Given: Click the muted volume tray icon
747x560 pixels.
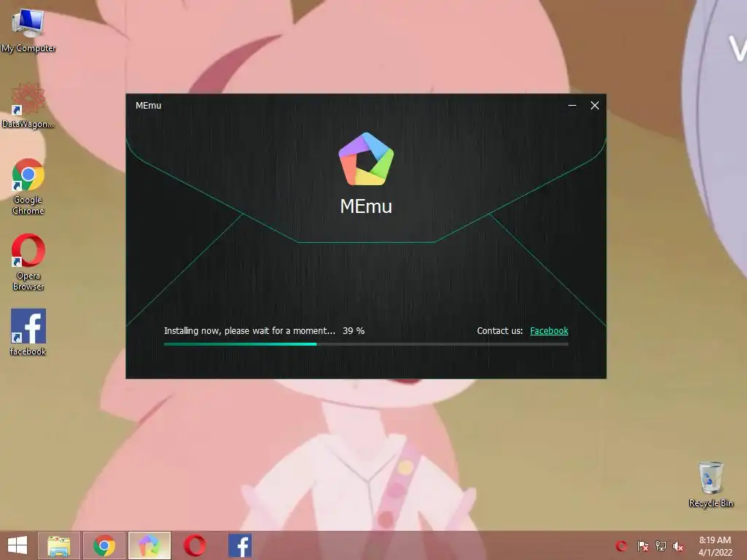Looking at the screenshot, I should tap(678, 545).
